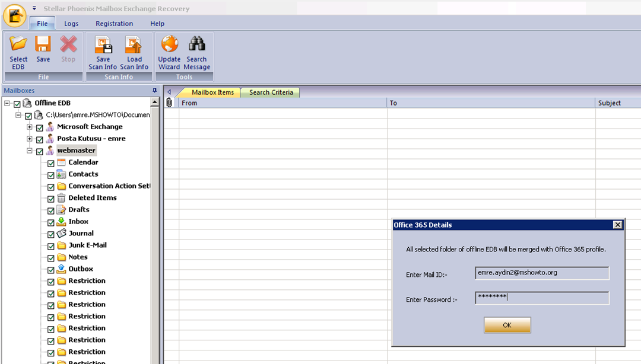The height and width of the screenshot is (364, 641).
Task: Expand the Posta Kutusu - emre node
Action: click(x=30, y=139)
